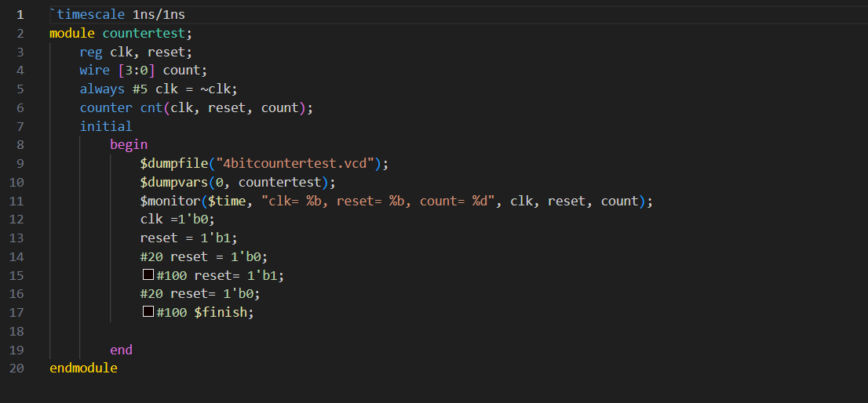Screen dimensions: 868x403
Task: Click the color swatch before #100 $finish
Action: (x=148, y=312)
